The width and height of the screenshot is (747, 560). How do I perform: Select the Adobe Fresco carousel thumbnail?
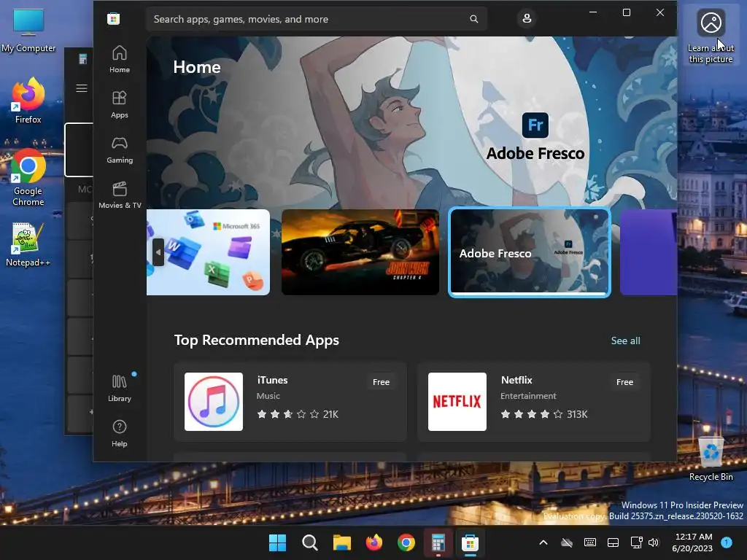coord(530,252)
